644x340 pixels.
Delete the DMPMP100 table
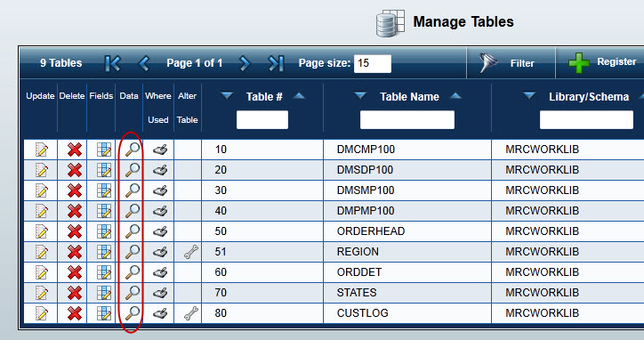(x=75, y=211)
